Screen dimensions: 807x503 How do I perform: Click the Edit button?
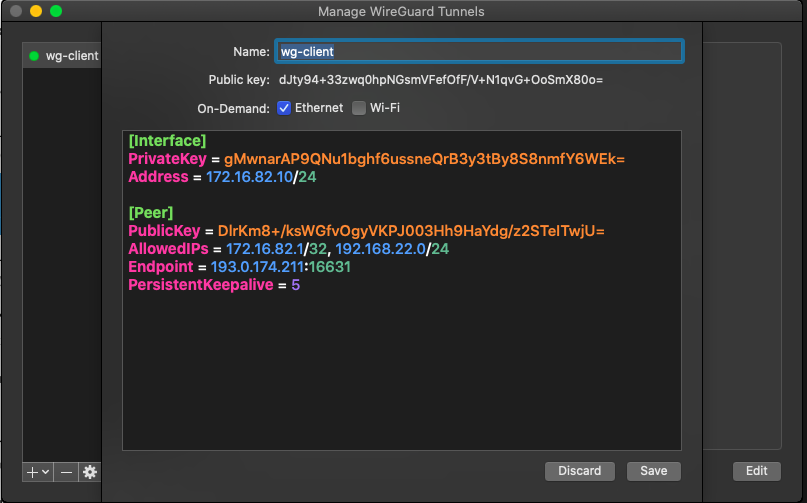[756, 471]
